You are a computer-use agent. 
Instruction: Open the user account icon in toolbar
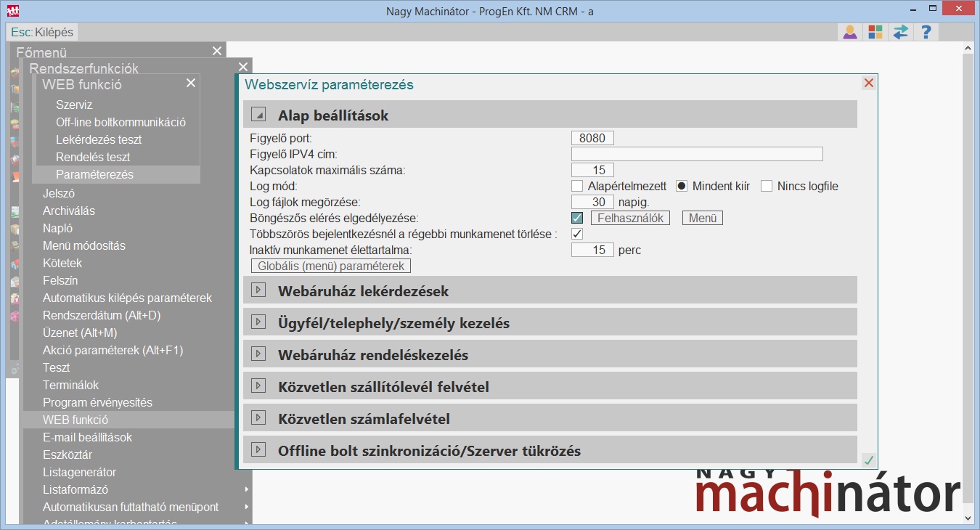point(849,32)
